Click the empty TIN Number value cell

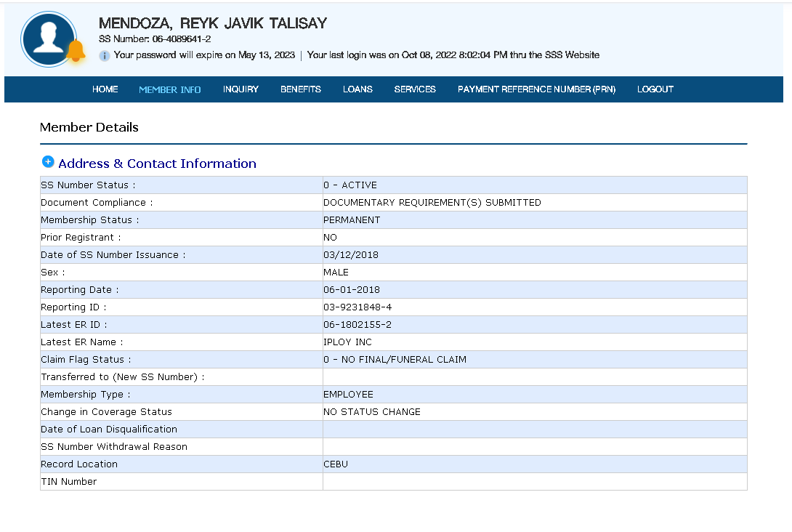coord(534,482)
